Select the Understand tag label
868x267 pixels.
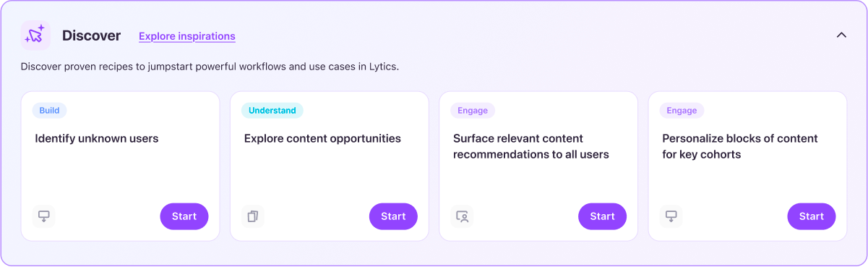click(272, 111)
